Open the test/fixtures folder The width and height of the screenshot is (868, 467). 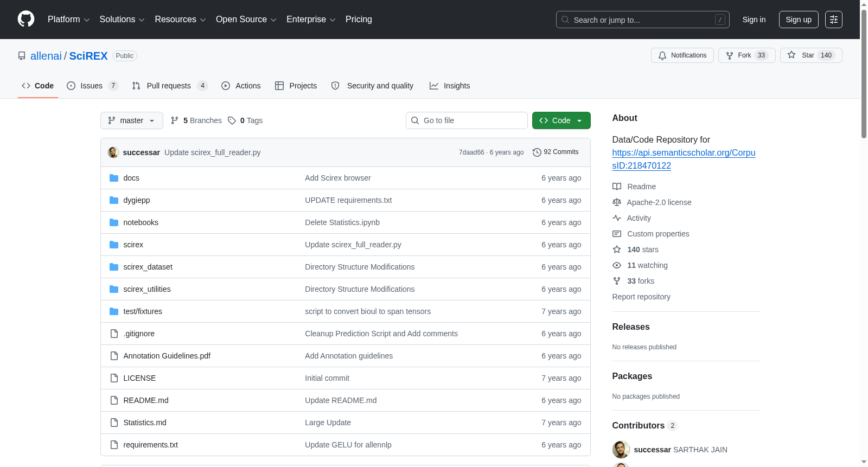[x=143, y=311]
